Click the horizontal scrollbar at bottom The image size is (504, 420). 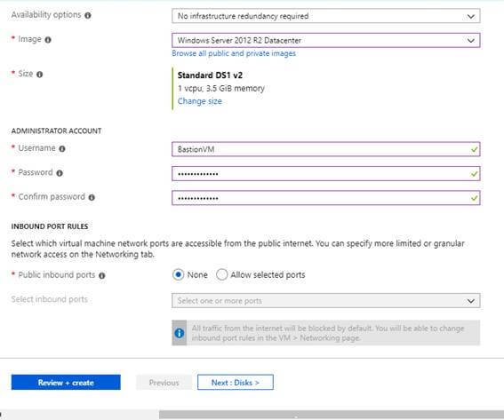[x=332, y=415]
